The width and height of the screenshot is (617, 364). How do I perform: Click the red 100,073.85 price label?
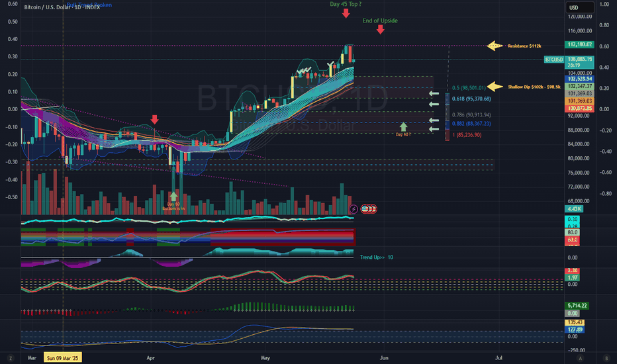click(x=579, y=109)
